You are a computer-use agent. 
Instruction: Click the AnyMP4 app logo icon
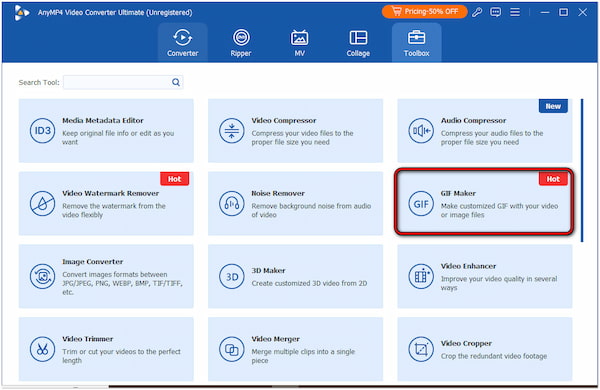[21, 13]
